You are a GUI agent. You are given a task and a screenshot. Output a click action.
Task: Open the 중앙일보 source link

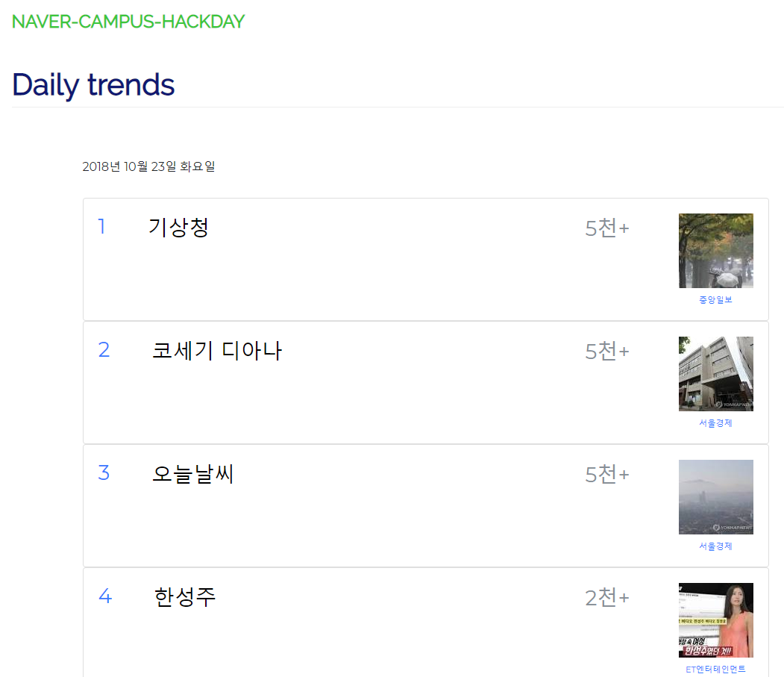coord(715,299)
